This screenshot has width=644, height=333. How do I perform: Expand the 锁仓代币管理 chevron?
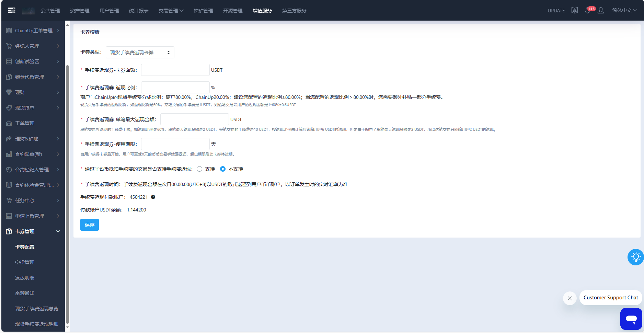(x=58, y=77)
